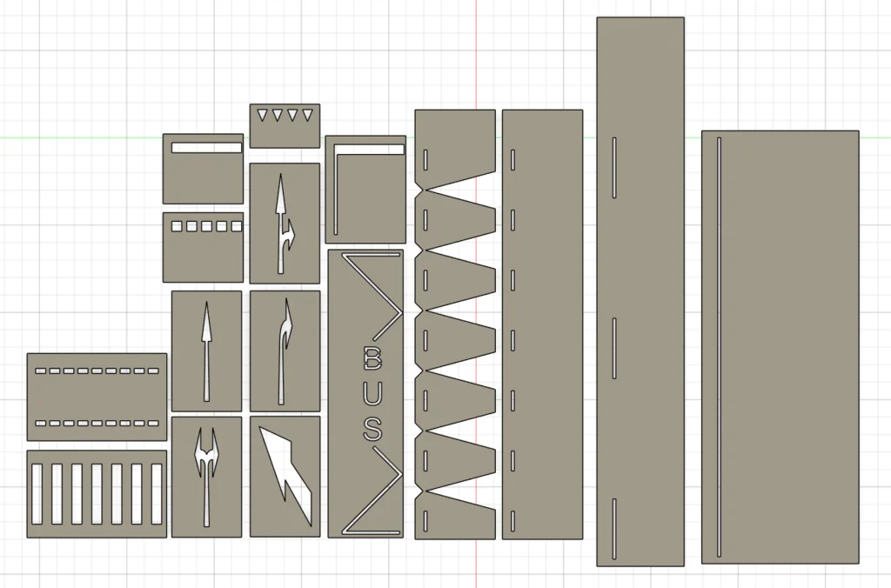Pick the curved lane-change arrow cutout
Image resolution: width=891 pixels, height=588 pixels.
click(283, 350)
